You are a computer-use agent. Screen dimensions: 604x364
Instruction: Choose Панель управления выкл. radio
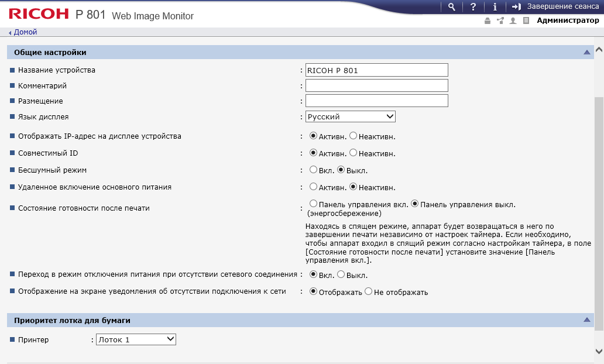point(415,204)
